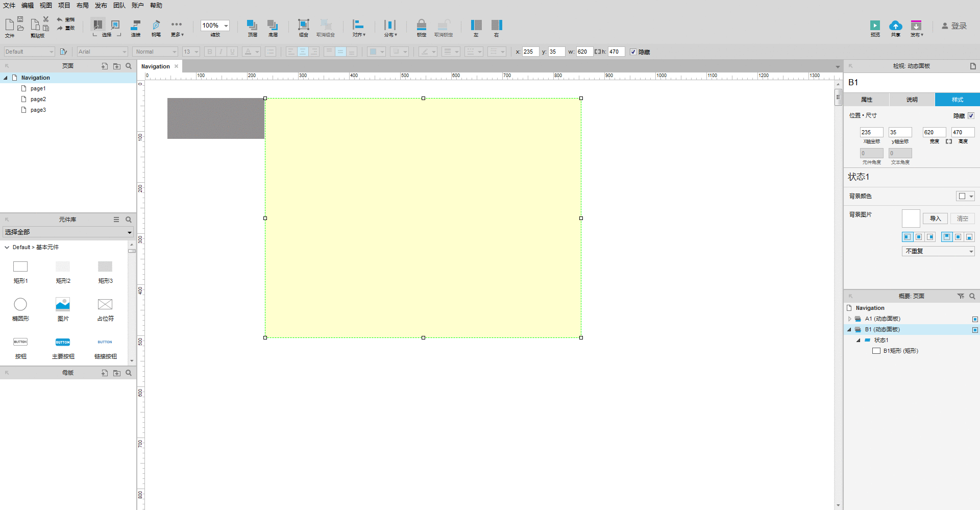Click the save disk icon
Screen dimensions: 980x510
click(20, 19)
